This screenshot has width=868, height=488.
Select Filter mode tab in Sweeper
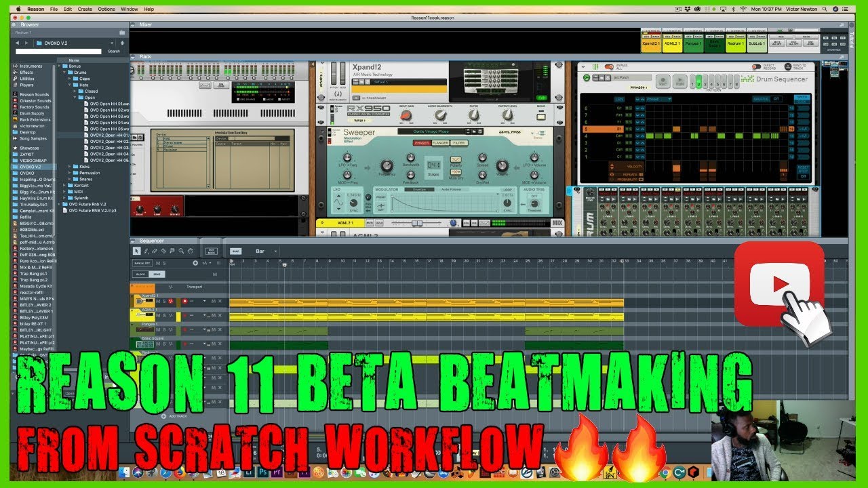pos(459,143)
